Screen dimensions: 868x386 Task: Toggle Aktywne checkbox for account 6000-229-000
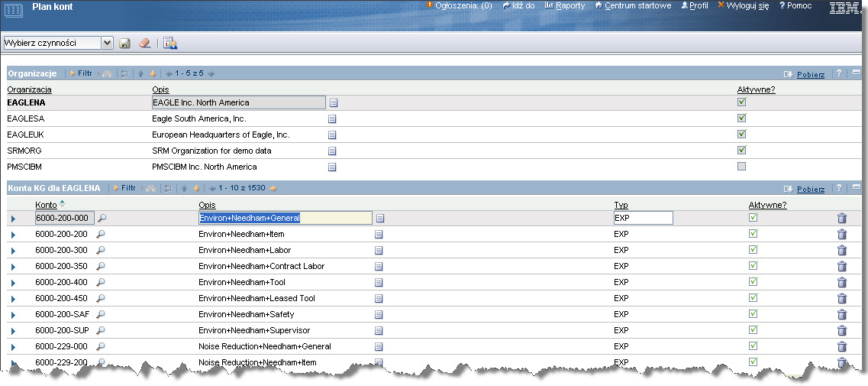pyautogui.click(x=753, y=345)
